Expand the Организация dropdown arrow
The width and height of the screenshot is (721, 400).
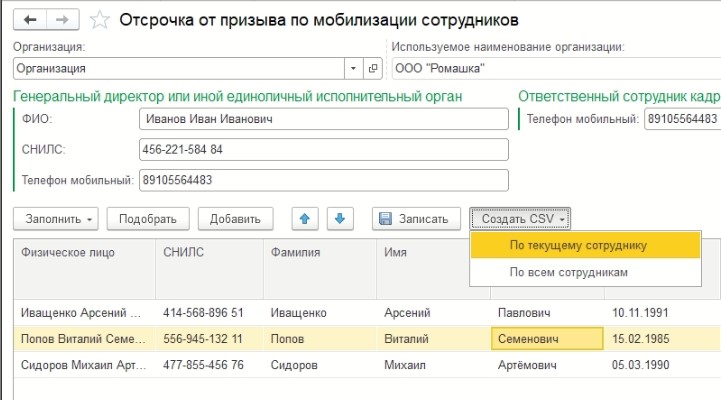354,69
